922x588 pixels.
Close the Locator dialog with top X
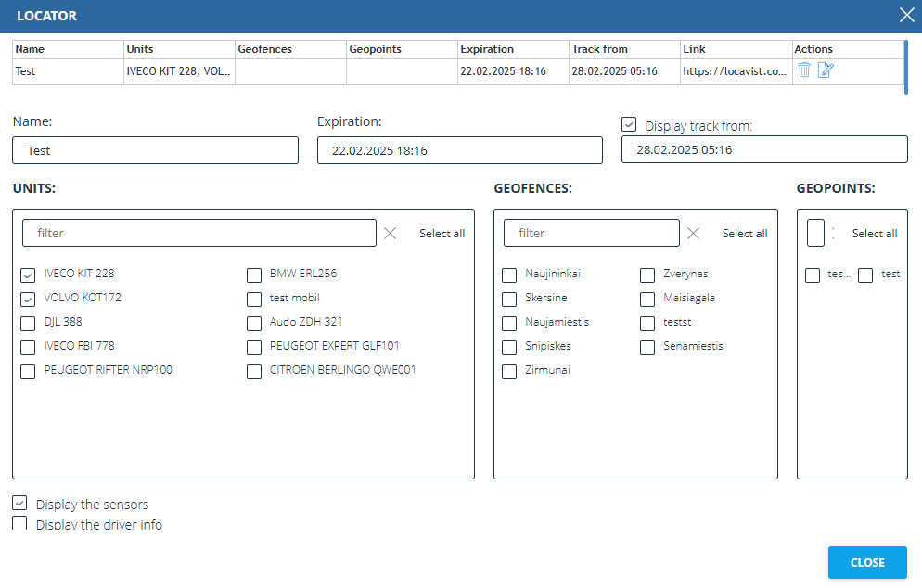[906, 15]
